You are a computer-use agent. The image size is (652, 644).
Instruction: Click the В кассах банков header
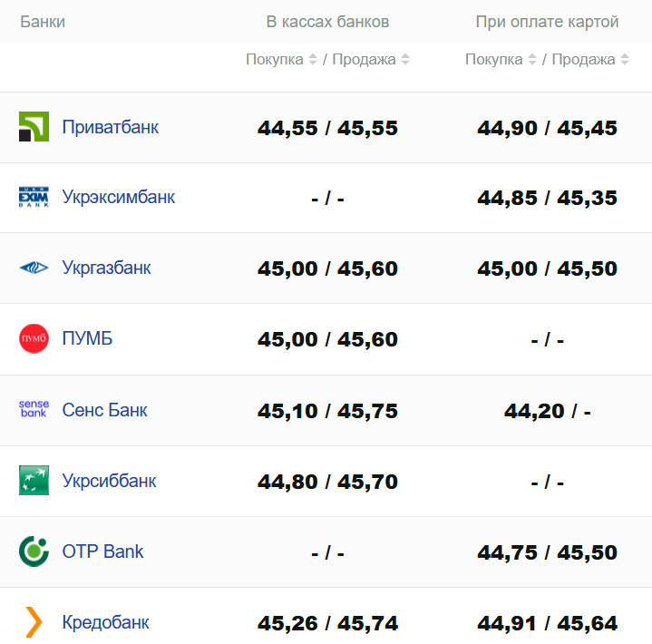(327, 22)
